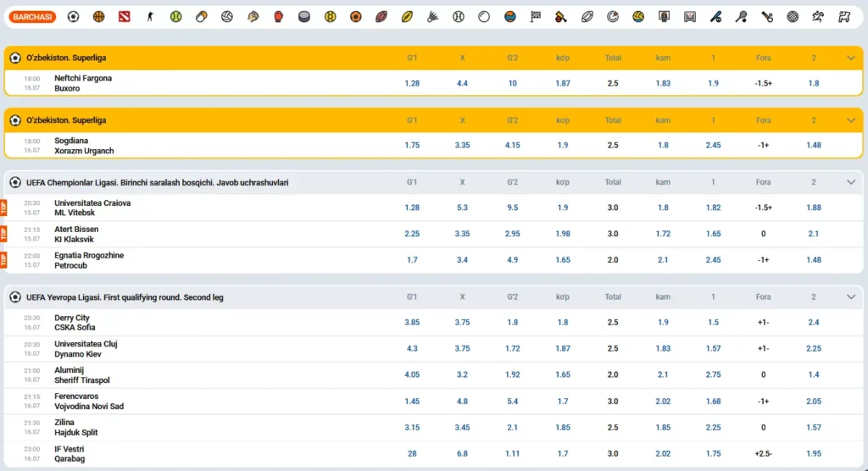
Task: Pick handicap 2 odds 2.4 in Derry City row
Action: tap(814, 322)
